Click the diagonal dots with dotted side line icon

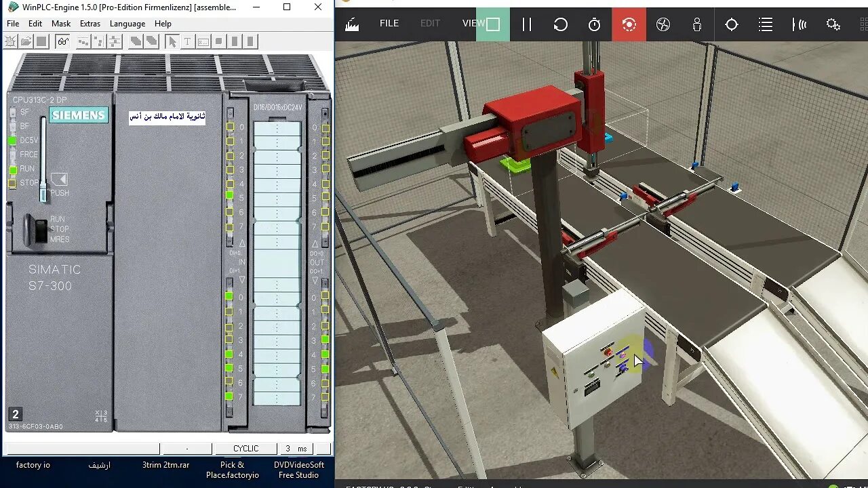click(99, 41)
